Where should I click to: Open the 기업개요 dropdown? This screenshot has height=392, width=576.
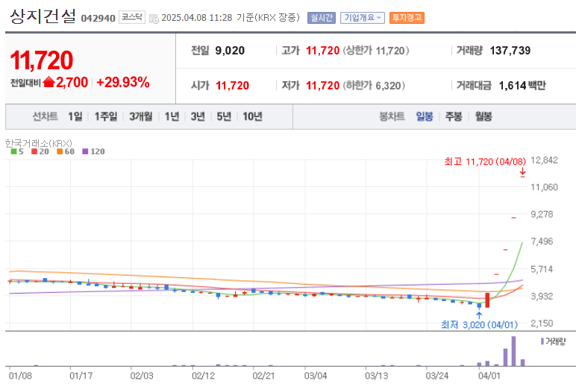coord(362,18)
